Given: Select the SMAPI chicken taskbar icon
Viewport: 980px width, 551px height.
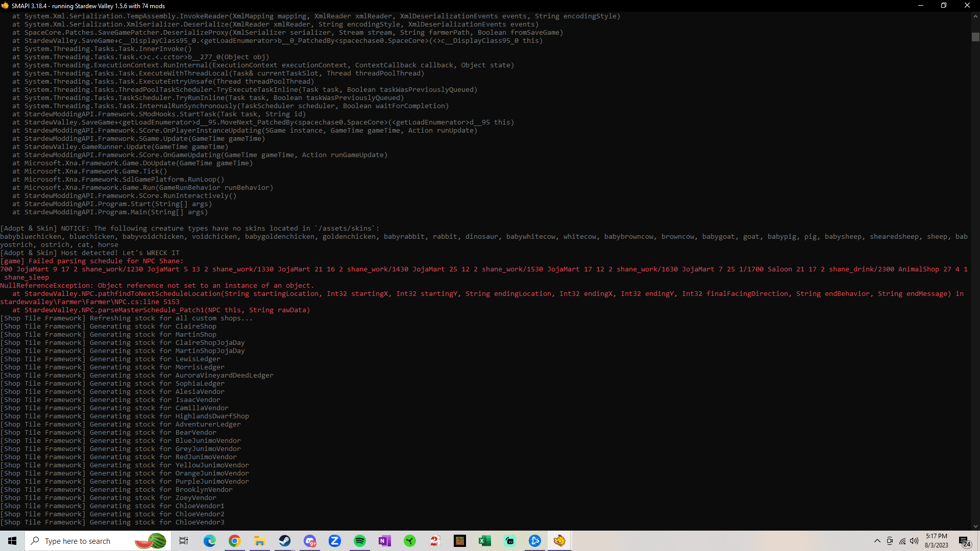Looking at the screenshot, I should [x=560, y=541].
